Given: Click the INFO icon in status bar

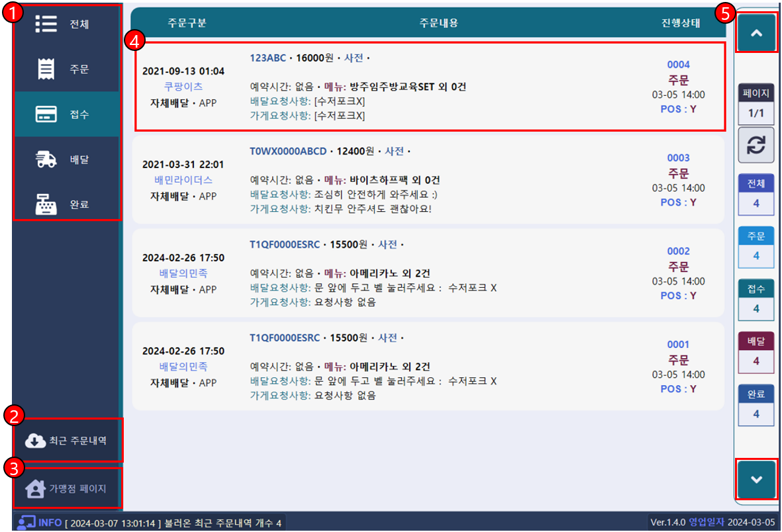Looking at the screenshot, I should pyautogui.click(x=26, y=523).
